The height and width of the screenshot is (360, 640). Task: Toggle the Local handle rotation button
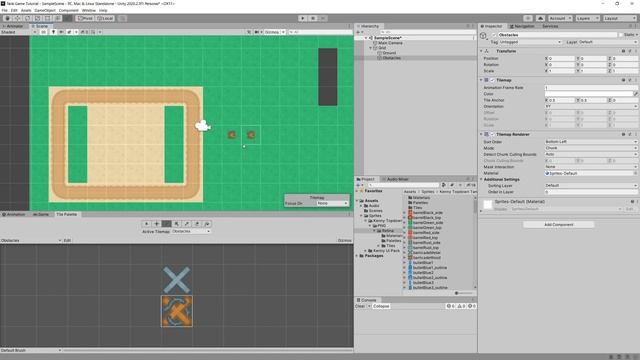105,18
